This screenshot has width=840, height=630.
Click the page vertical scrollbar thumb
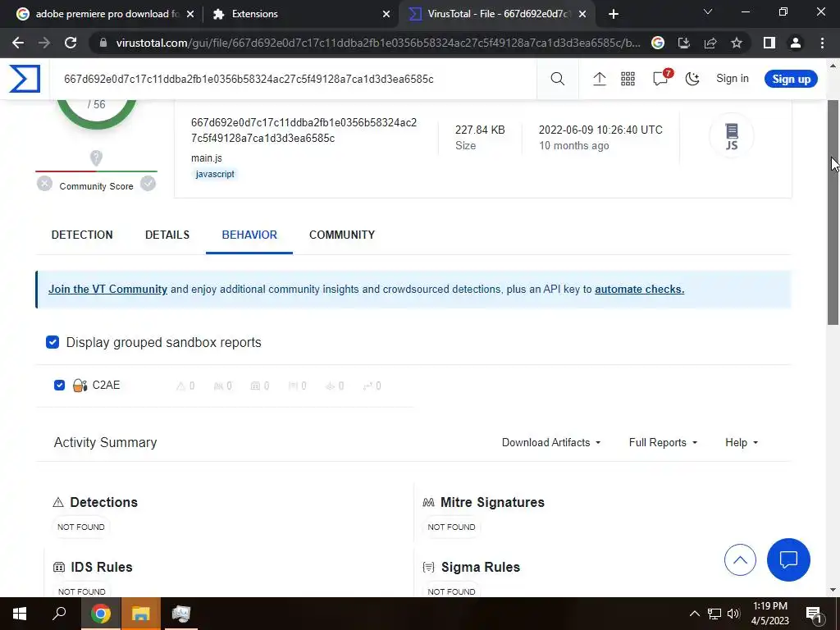point(833,212)
